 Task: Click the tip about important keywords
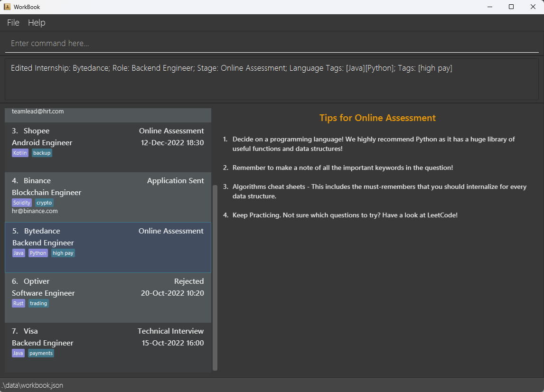(343, 168)
